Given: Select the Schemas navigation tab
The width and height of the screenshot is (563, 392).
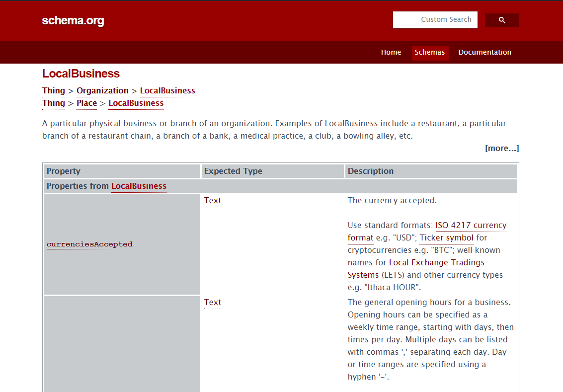Looking at the screenshot, I should (430, 52).
